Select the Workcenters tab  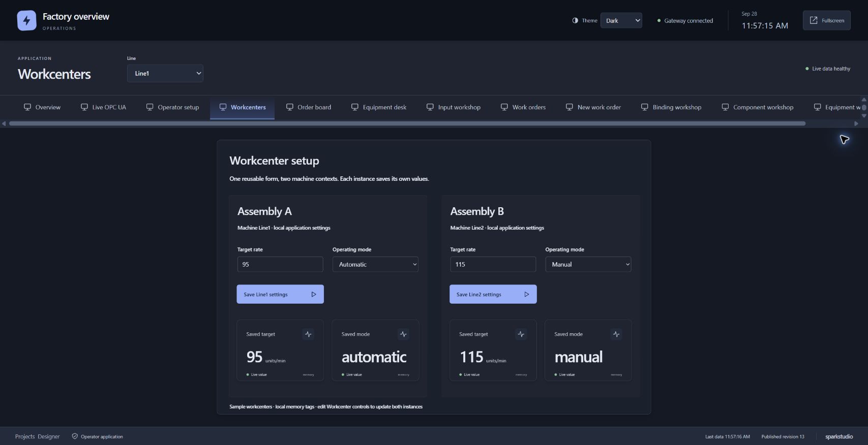[243, 107]
